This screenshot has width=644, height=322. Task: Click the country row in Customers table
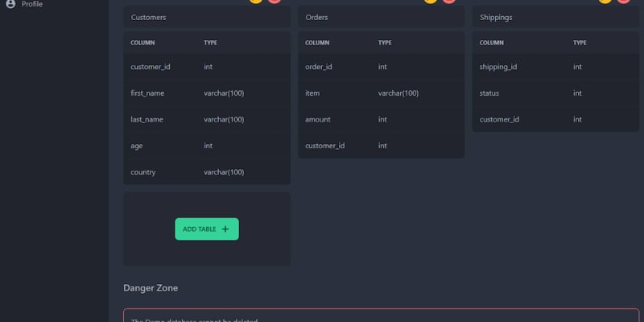[x=206, y=171]
